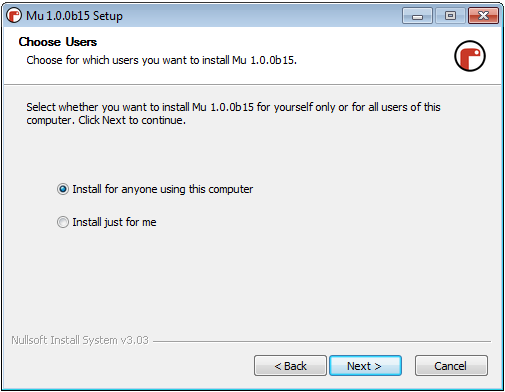Click the 'Select whether you want to install' paragraph
The image size is (505, 392).
click(x=233, y=113)
